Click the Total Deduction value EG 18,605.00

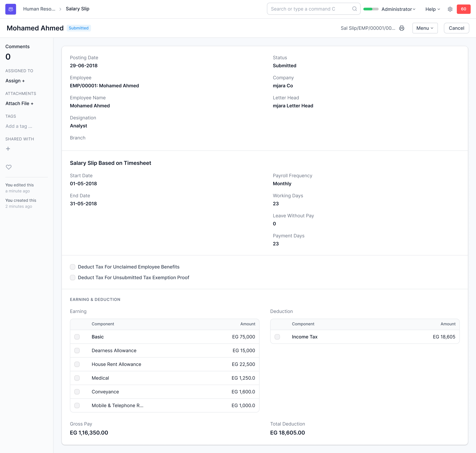[287, 433]
